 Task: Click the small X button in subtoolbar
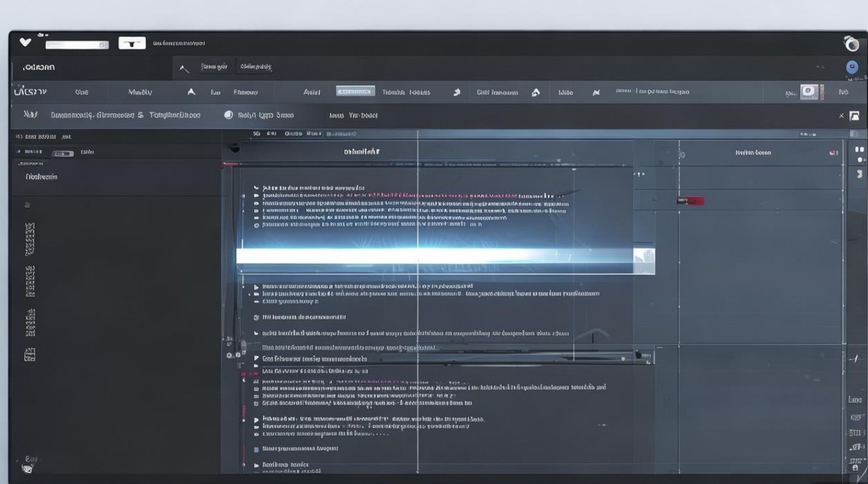tap(841, 116)
